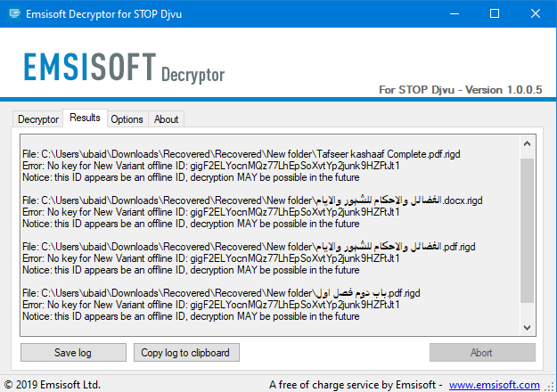
Task: Click the log scrollbar up arrow
Action: click(x=528, y=143)
